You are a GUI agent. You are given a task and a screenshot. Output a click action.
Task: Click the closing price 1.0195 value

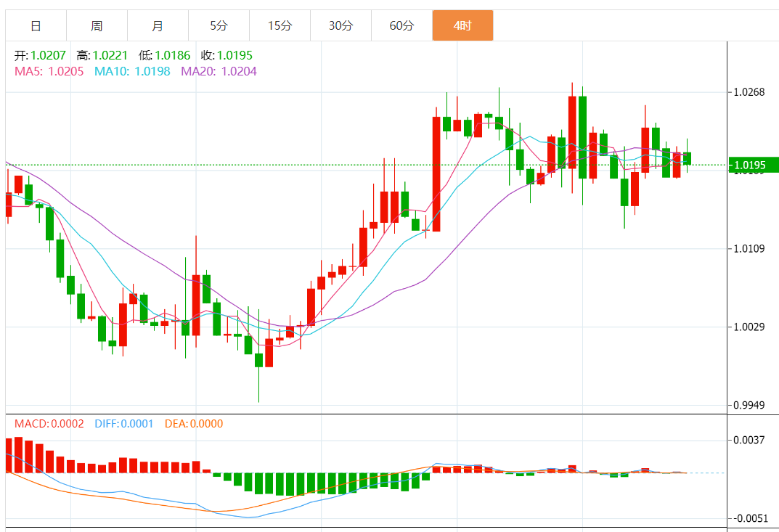234,55
